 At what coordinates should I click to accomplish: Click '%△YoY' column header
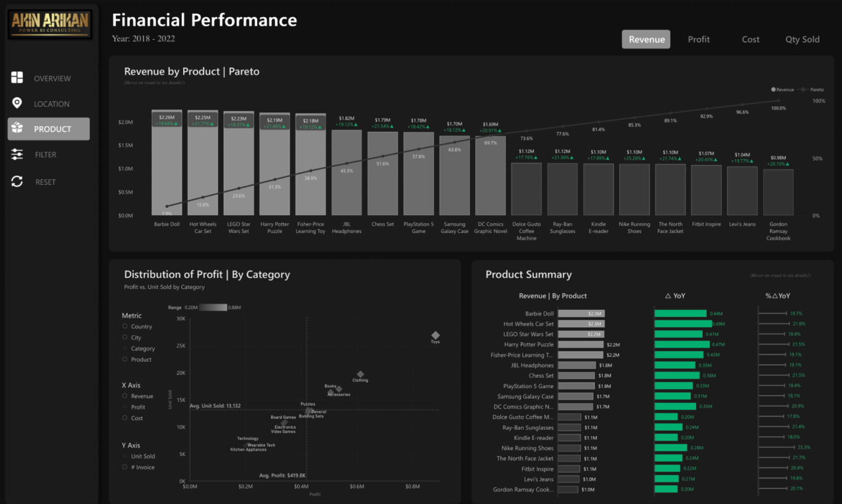[x=777, y=296]
